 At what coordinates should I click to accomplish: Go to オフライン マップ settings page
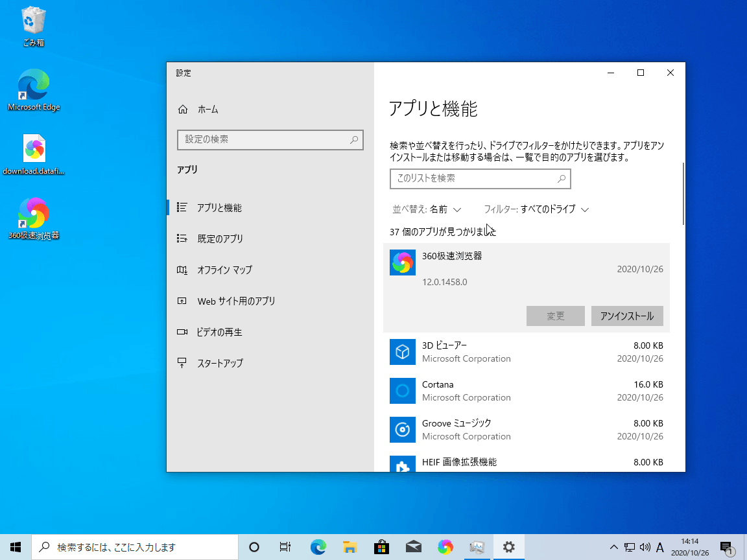pyautogui.click(x=224, y=270)
